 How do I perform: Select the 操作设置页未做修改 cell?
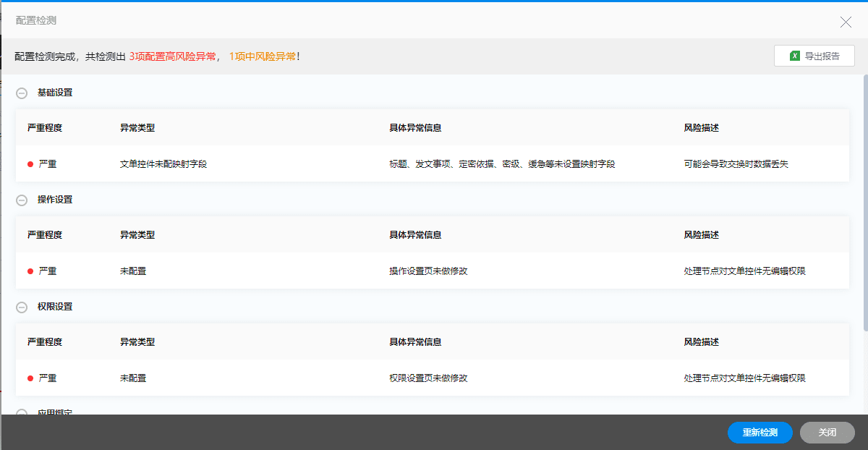tap(428, 271)
